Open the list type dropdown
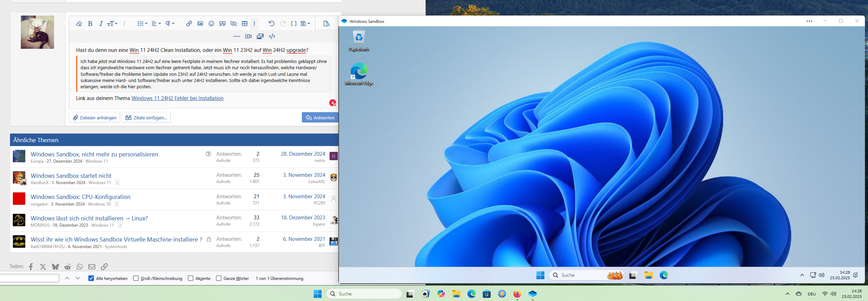868x301 pixels. [142, 24]
